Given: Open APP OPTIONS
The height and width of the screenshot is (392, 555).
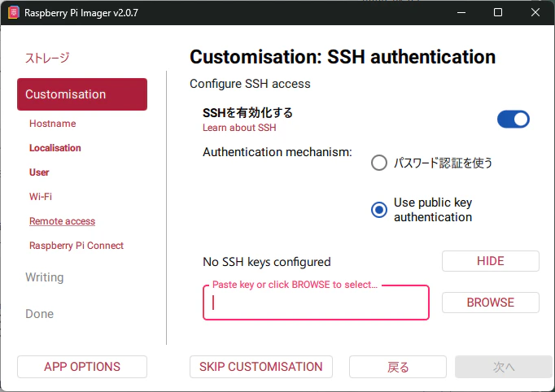Looking at the screenshot, I should coord(82,367).
